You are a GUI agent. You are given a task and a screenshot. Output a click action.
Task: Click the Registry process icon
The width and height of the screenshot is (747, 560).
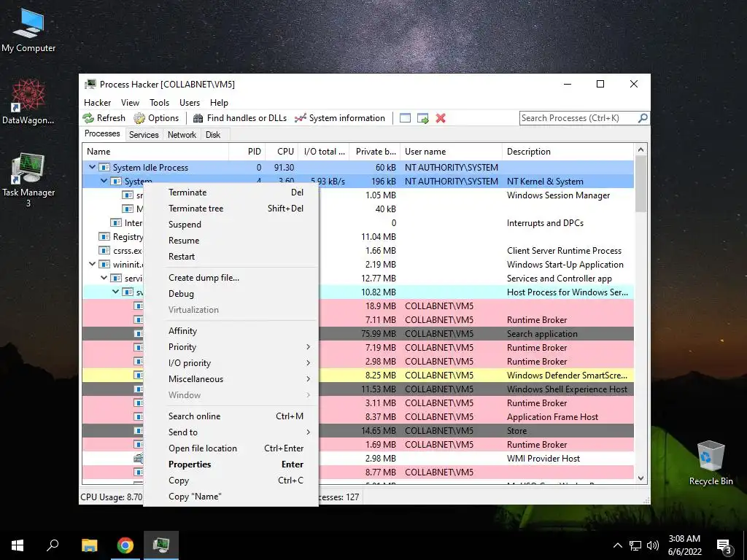point(104,237)
